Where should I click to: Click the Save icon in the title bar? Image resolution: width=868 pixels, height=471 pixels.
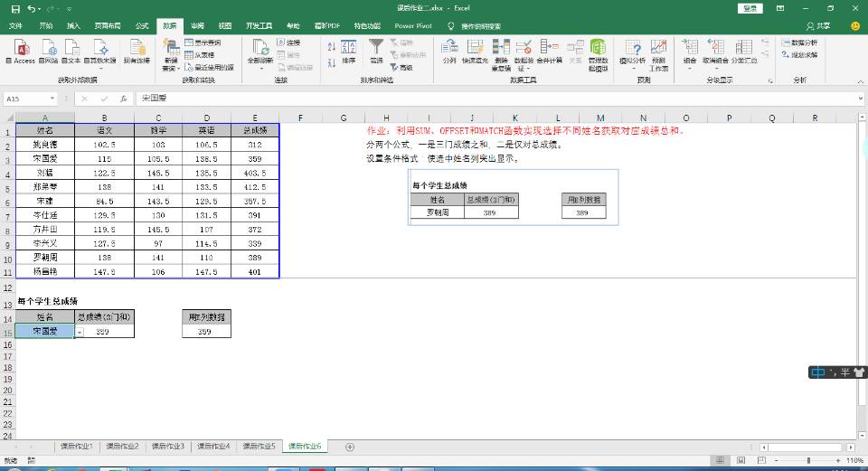point(15,9)
